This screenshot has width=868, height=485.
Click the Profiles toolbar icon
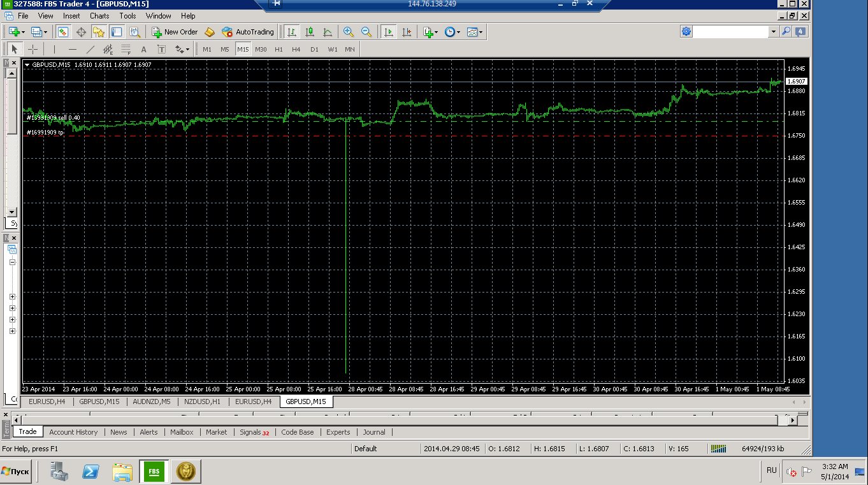pos(36,31)
